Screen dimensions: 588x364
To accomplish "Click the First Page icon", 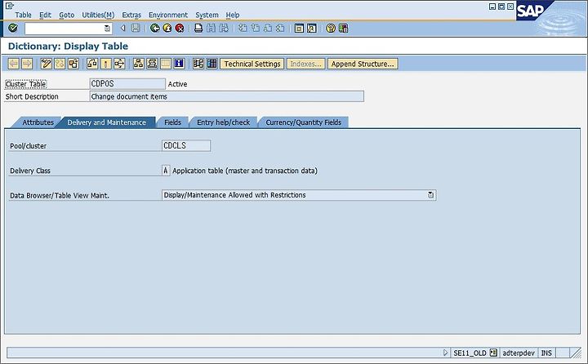I will pyautogui.click(x=243, y=28).
